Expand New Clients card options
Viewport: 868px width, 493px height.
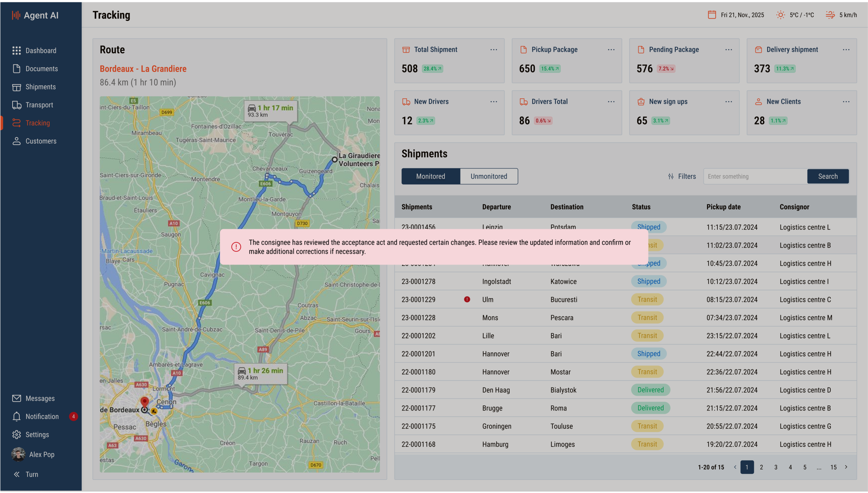[x=846, y=102]
